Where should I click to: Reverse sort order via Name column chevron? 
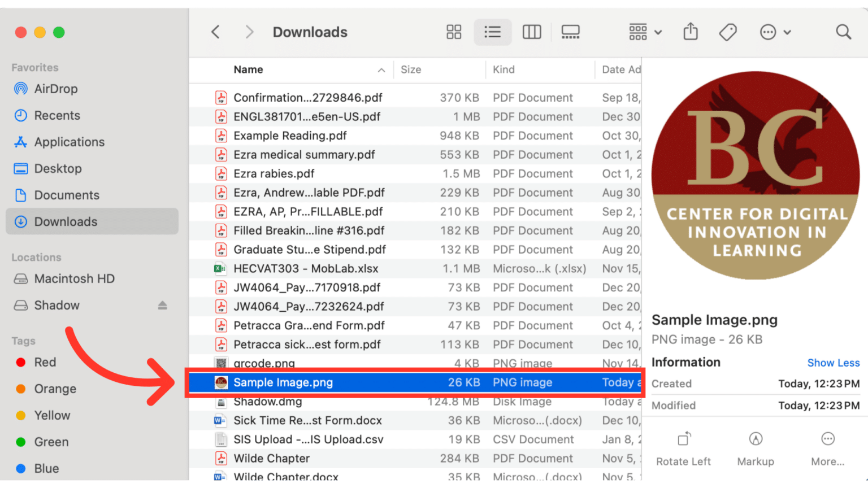pyautogui.click(x=382, y=69)
